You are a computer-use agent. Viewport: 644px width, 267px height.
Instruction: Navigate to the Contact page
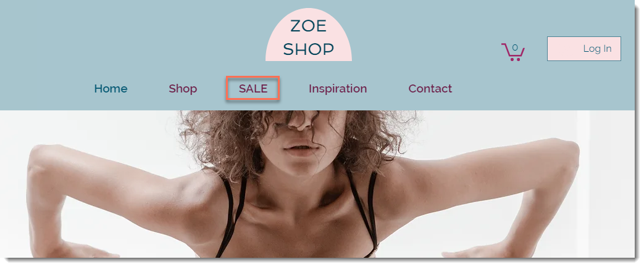[430, 89]
